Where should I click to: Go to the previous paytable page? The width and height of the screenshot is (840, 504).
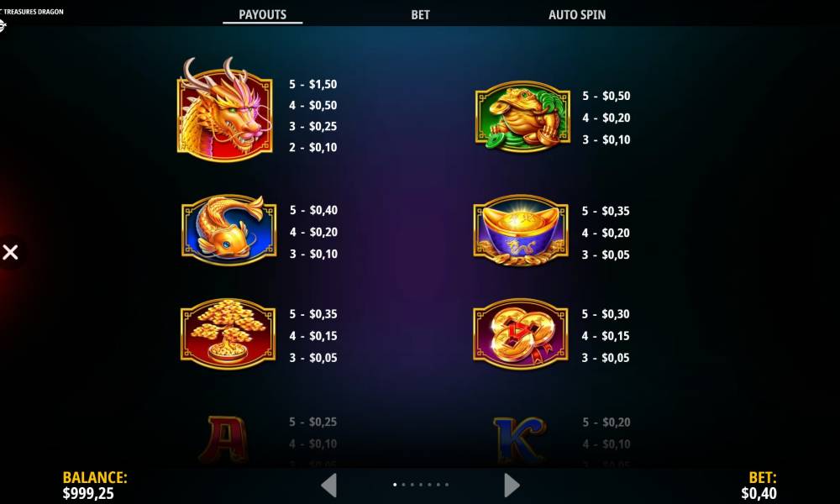click(x=329, y=486)
